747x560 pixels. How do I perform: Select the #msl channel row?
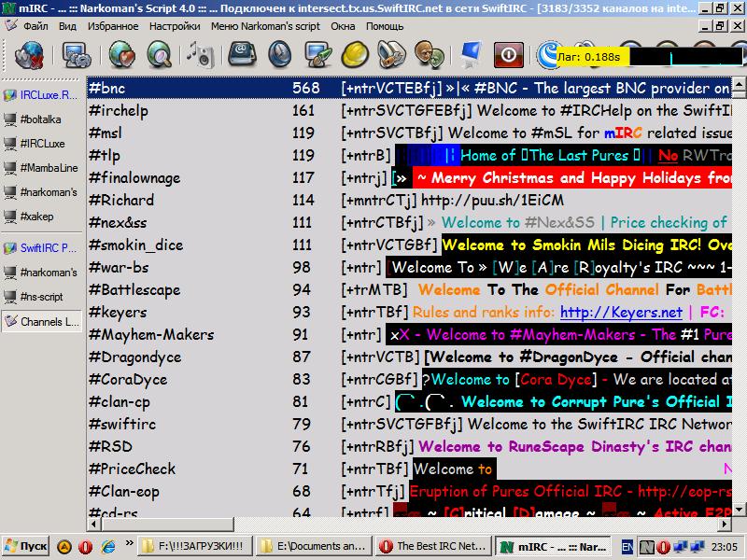click(409, 133)
